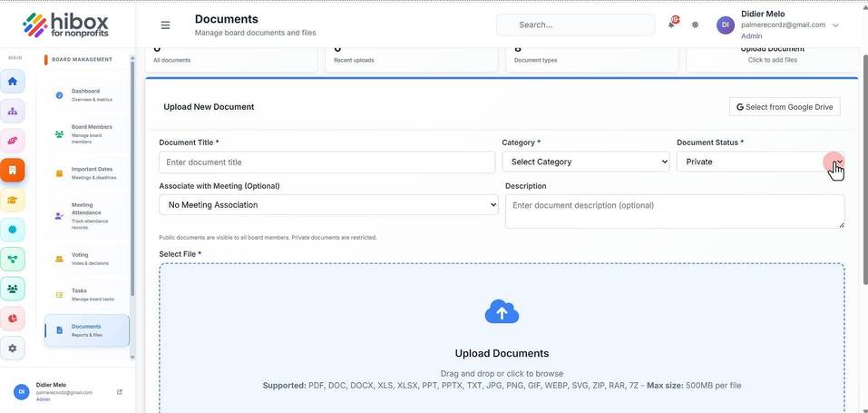Expand the user account chevron in header
868x413 pixels.
[x=835, y=25]
